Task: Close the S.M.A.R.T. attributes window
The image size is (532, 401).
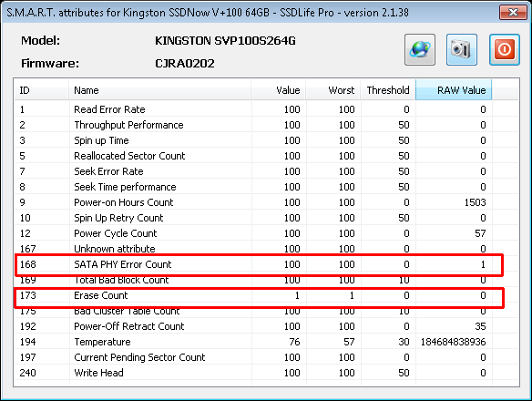Action: [x=513, y=13]
